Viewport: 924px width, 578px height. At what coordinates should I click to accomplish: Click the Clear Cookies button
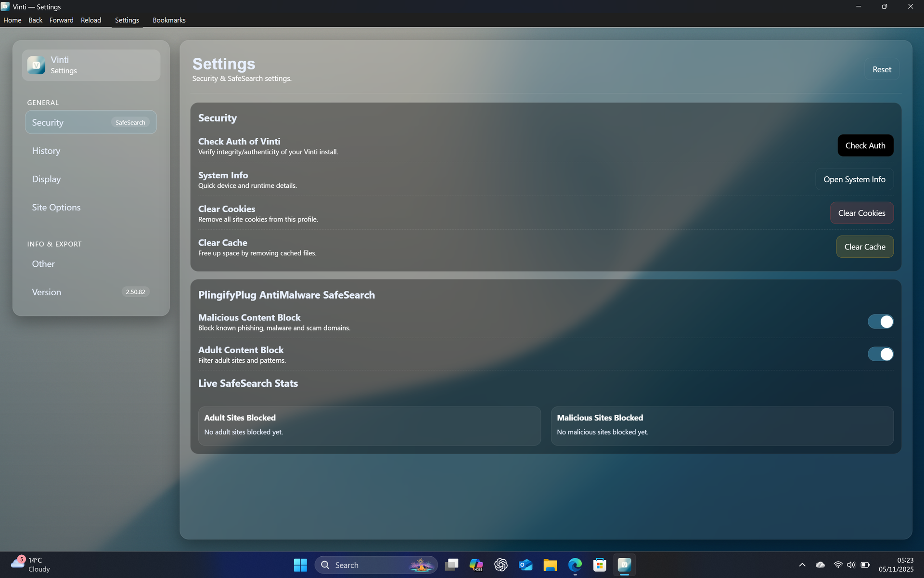[x=861, y=213]
